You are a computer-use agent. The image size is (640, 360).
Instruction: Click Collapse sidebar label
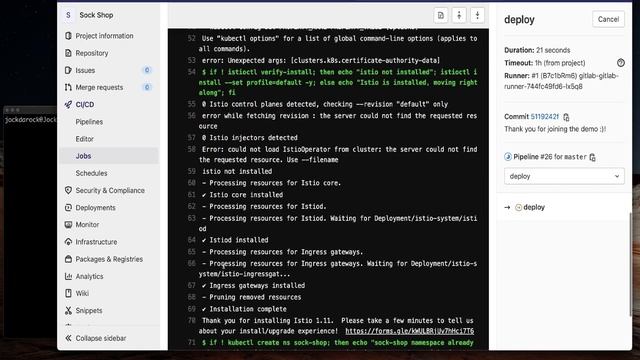(x=101, y=338)
